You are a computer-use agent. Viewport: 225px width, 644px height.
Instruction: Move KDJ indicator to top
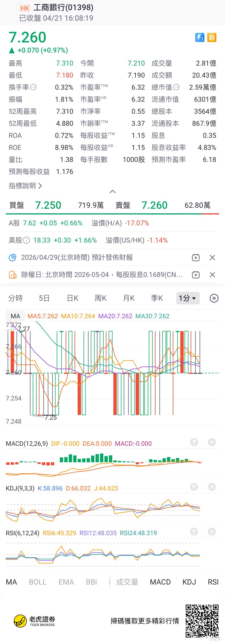click(194, 487)
